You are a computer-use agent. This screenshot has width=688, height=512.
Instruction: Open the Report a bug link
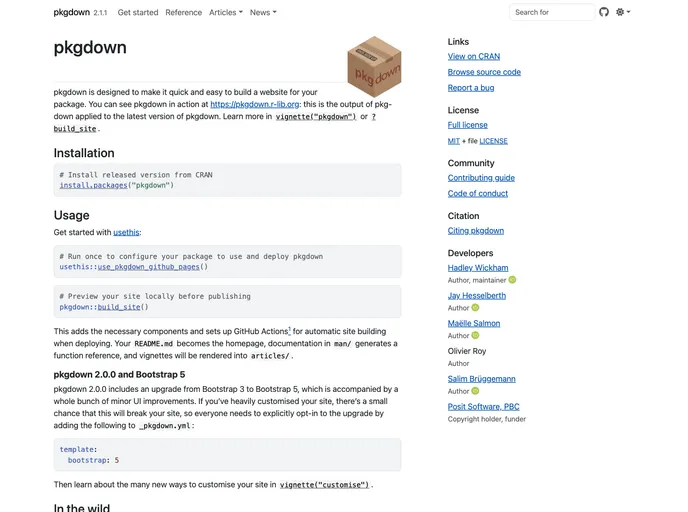[x=471, y=88]
